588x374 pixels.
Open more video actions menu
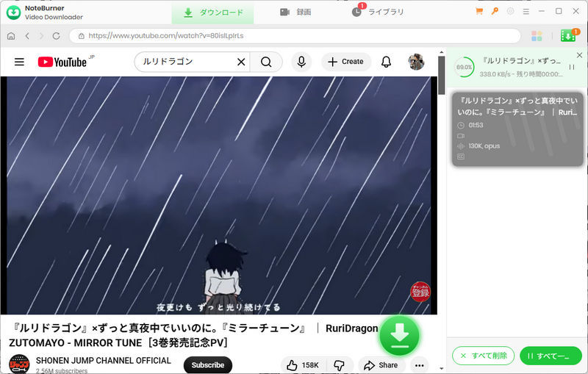[419, 365]
